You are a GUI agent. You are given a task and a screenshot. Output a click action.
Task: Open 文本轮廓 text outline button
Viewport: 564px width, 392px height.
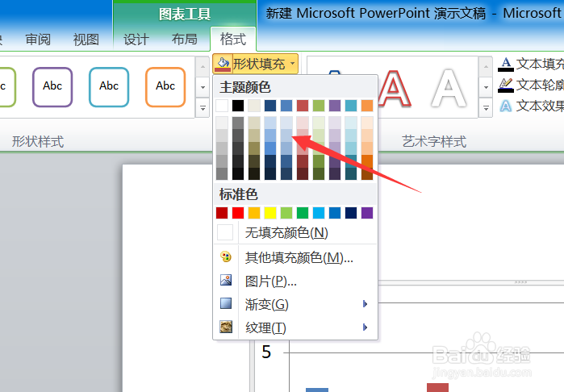pyautogui.click(x=531, y=85)
